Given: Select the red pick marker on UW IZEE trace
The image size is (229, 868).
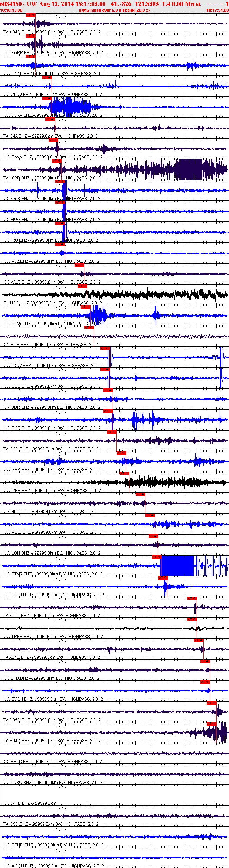Looking at the screenshot, I should click(x=124, y=474).
